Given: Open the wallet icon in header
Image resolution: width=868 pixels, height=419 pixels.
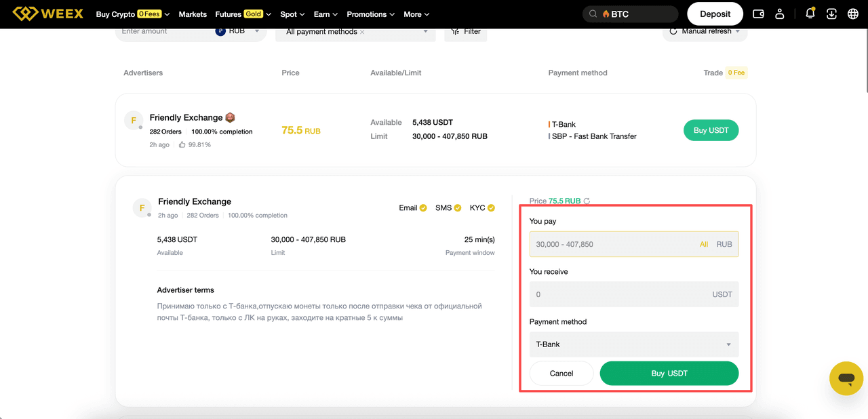Looking at the screenshot, I should coord(759,14).
